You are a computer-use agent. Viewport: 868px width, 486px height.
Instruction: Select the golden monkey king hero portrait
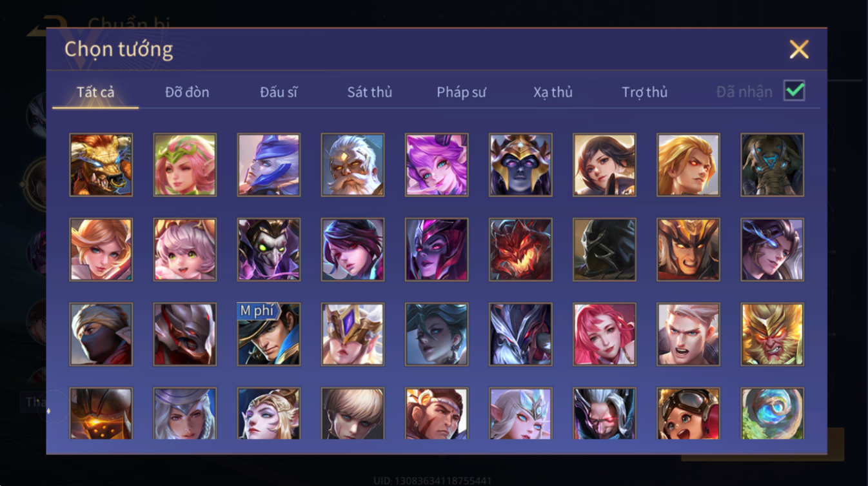click(x=773, y=334)
